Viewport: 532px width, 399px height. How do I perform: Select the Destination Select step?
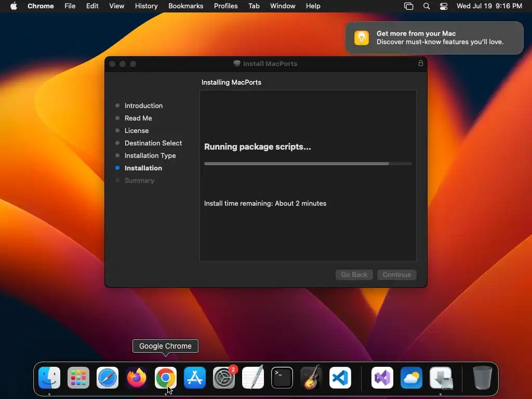(153, 143)
